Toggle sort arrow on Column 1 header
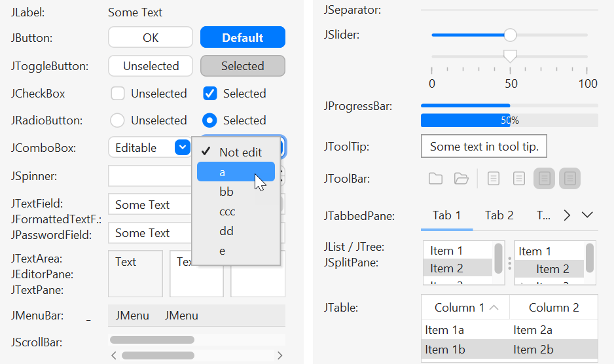The height and width of the screenshot is (364, 614). pyautogui.click(x=494, y=308)
